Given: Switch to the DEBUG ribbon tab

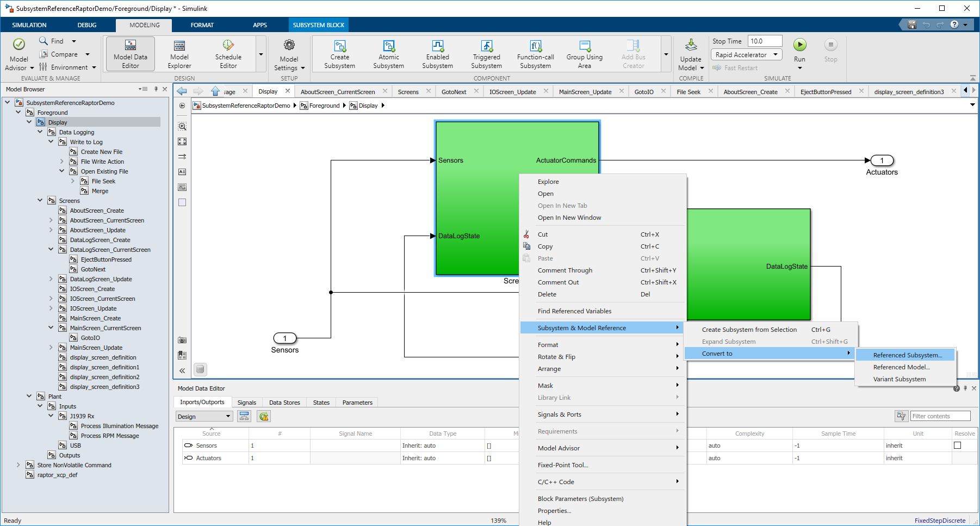Looking at the screenshot, I should (x=87, y=25).
